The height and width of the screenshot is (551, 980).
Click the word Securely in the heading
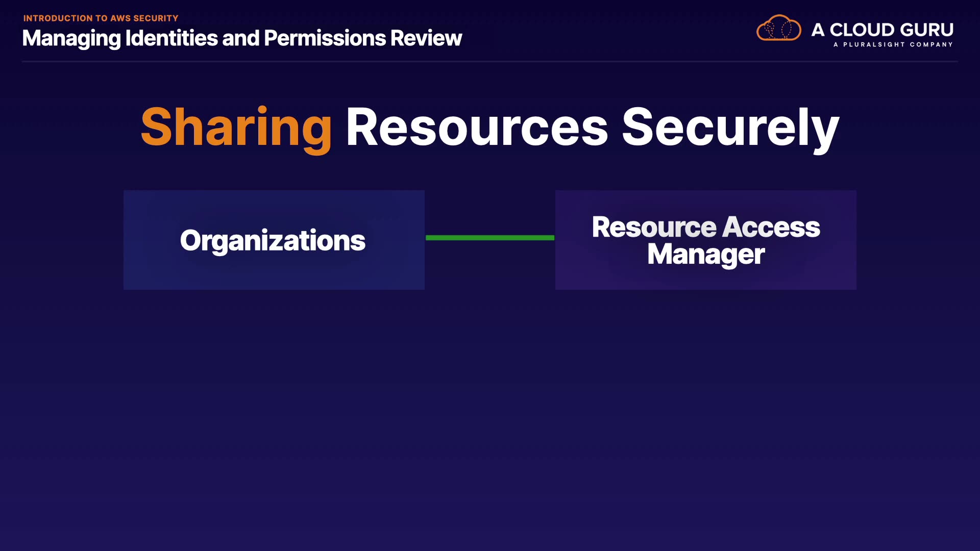pyautogui.click(x=730, y=127)
